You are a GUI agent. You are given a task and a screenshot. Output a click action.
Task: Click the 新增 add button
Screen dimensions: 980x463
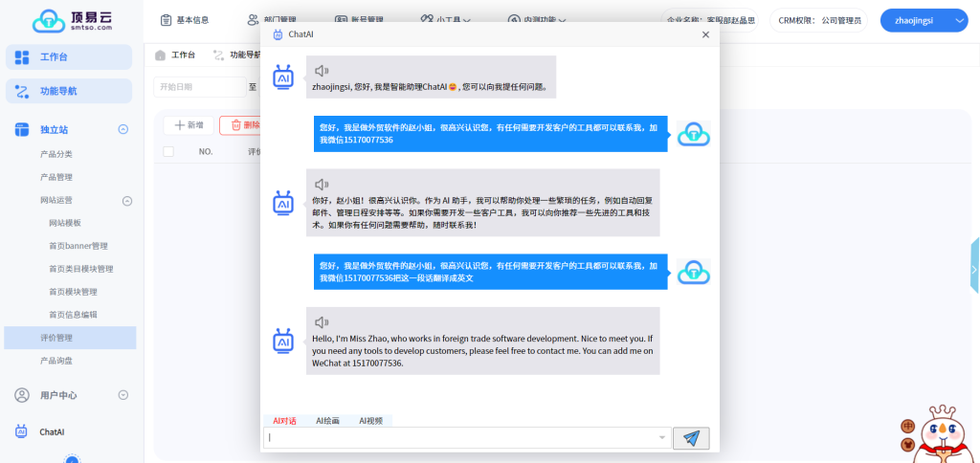(x=189, y=125)
